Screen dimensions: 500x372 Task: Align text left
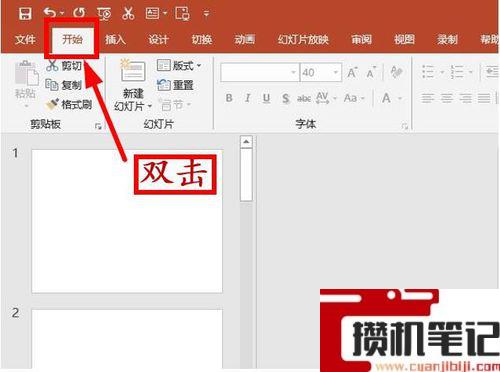[428, 98]
